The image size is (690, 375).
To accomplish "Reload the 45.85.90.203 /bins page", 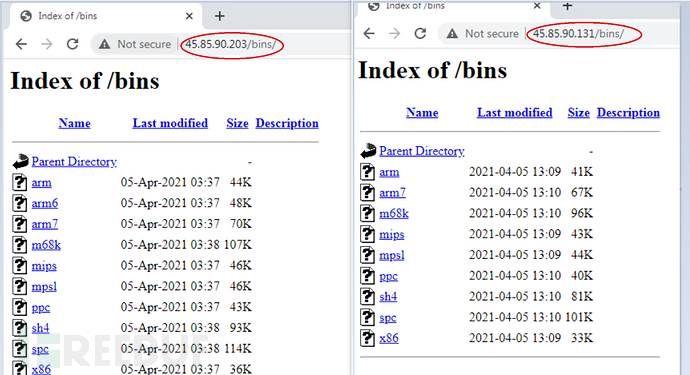I will point(73,44).
